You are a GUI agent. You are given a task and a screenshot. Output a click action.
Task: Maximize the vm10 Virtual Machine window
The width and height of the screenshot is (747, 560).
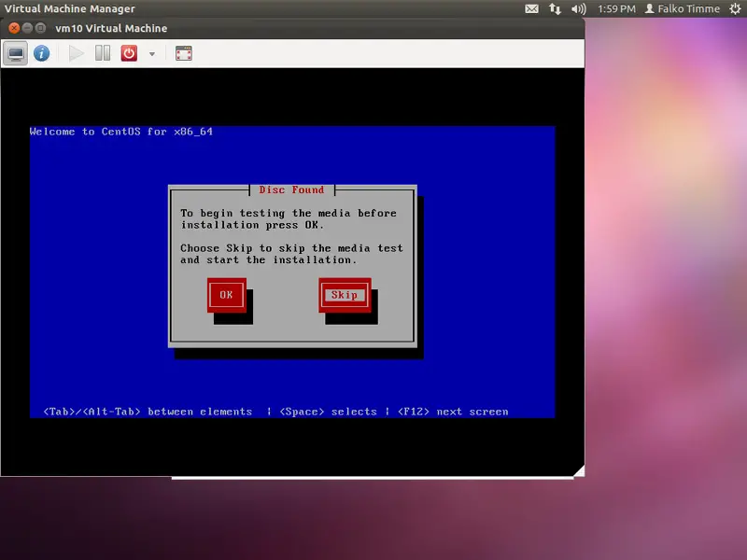pyautogui.click(x=40, y=28)
